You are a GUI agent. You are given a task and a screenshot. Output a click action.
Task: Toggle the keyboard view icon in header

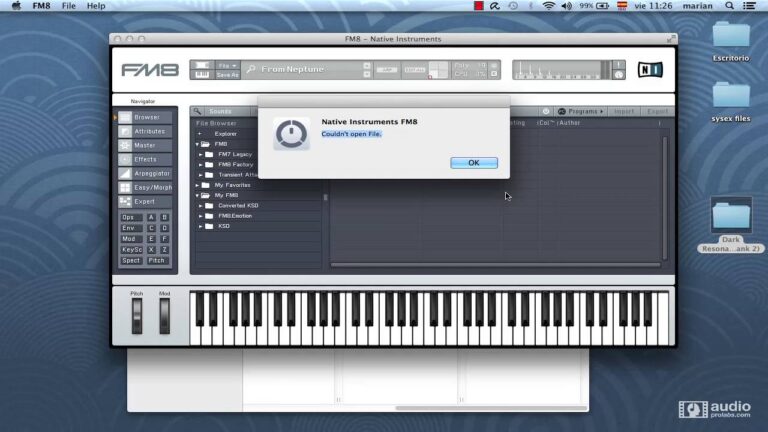[202, 75]
